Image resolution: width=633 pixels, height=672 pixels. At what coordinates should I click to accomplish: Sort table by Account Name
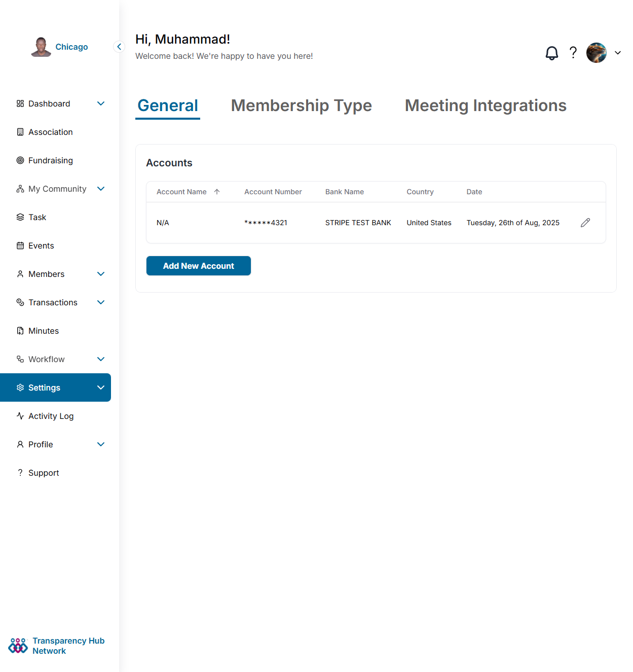pyautogui.click(x=188, y=192)
